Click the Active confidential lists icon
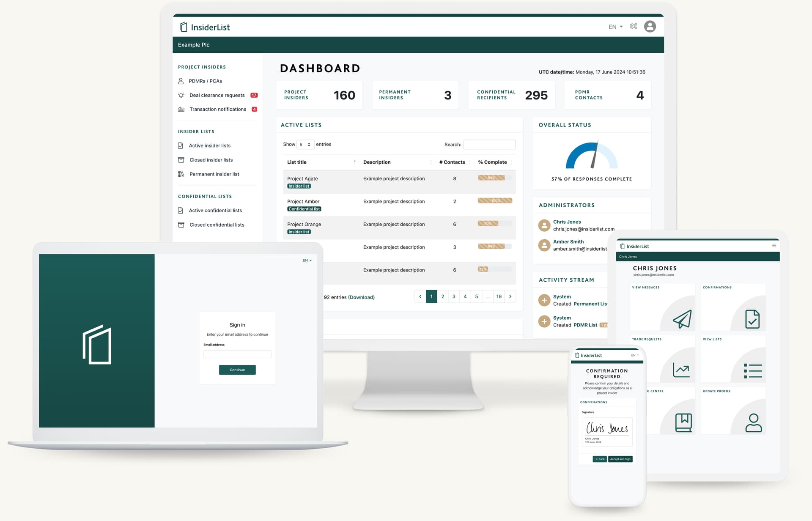This screenshot has width=812, height=521. click(x=181, y=210)
